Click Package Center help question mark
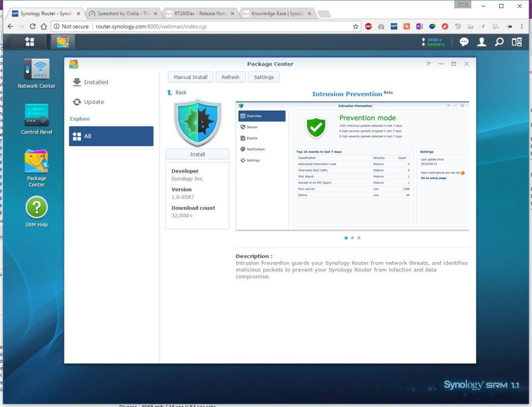 click(428, 64)
